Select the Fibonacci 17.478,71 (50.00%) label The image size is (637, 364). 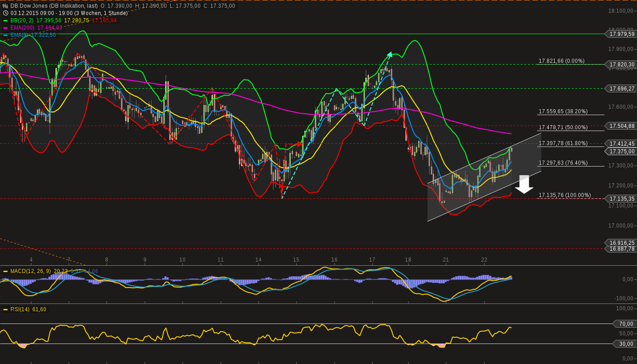563,127
